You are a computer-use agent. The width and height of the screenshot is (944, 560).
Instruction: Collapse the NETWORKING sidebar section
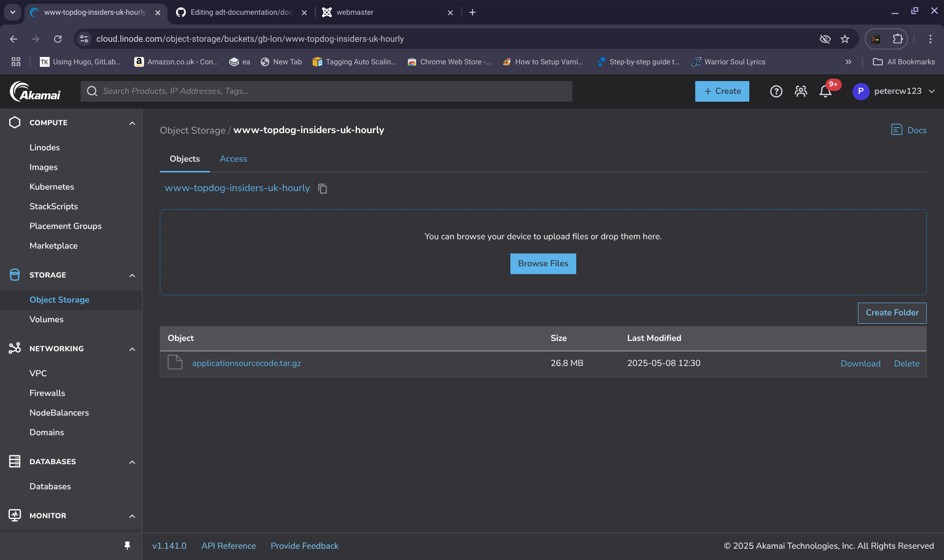(132, 349)
